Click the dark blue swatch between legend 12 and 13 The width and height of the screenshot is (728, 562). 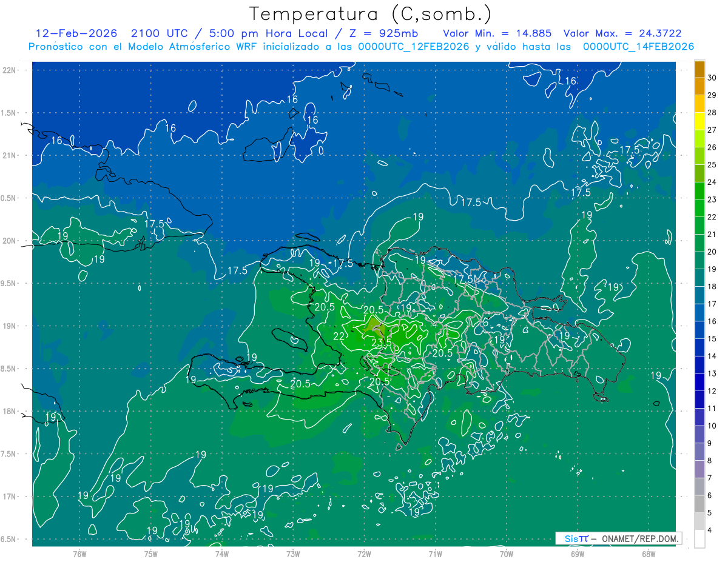coord(699,382)
